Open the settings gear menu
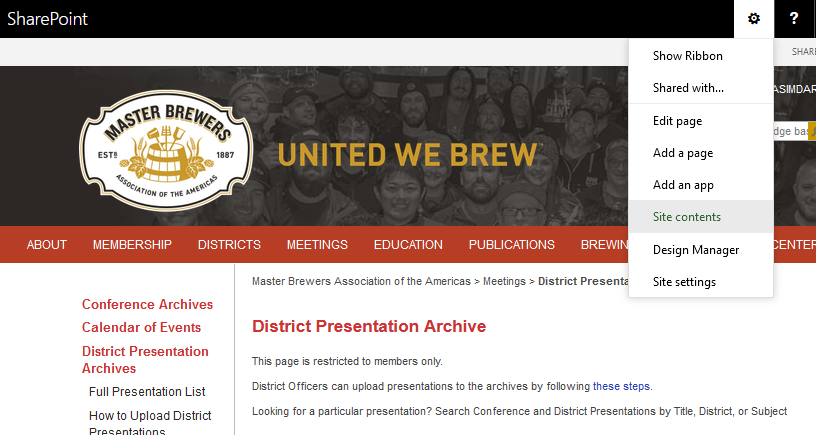Screen dimensions: 816x435 click(754, 19)
